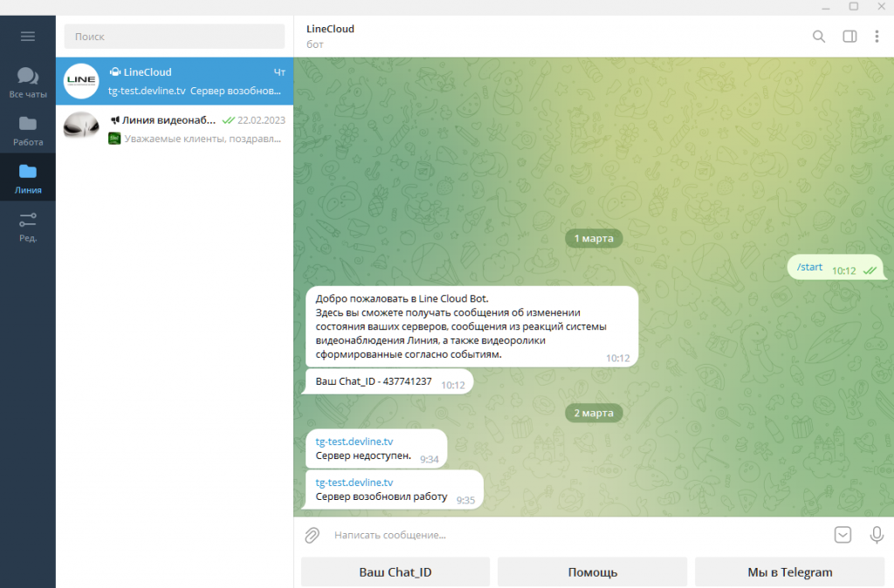Open tg-test.devline.tv link in 'Сервер возобновил работу' message
894x588 pixels.
coord(354,482)
